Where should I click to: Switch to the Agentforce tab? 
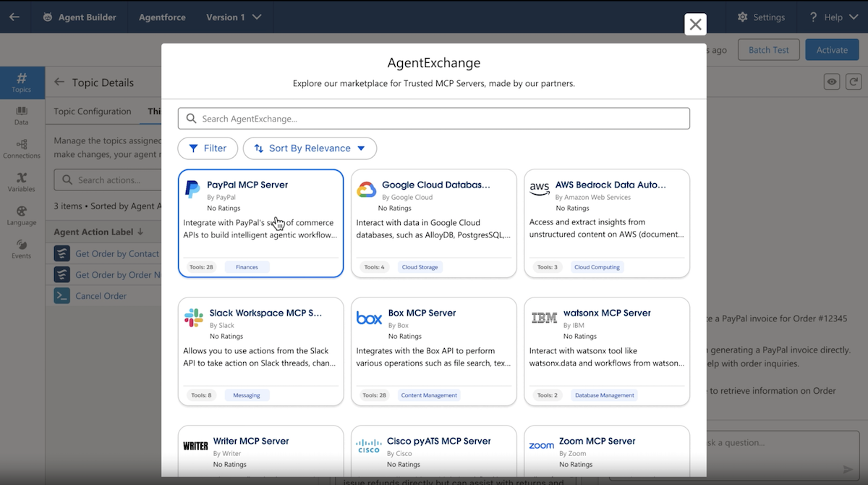163,17
